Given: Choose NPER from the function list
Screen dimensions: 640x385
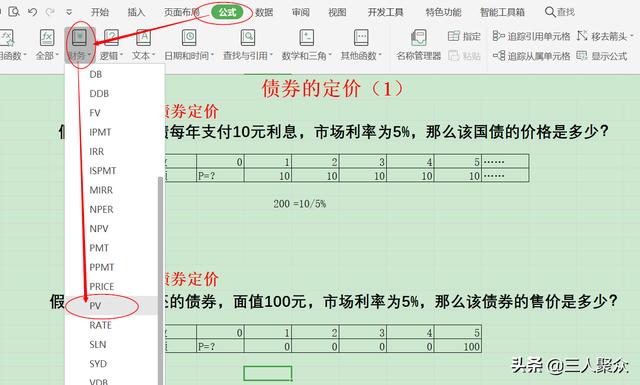Looking at the screenshot, I should click(111, 209).
